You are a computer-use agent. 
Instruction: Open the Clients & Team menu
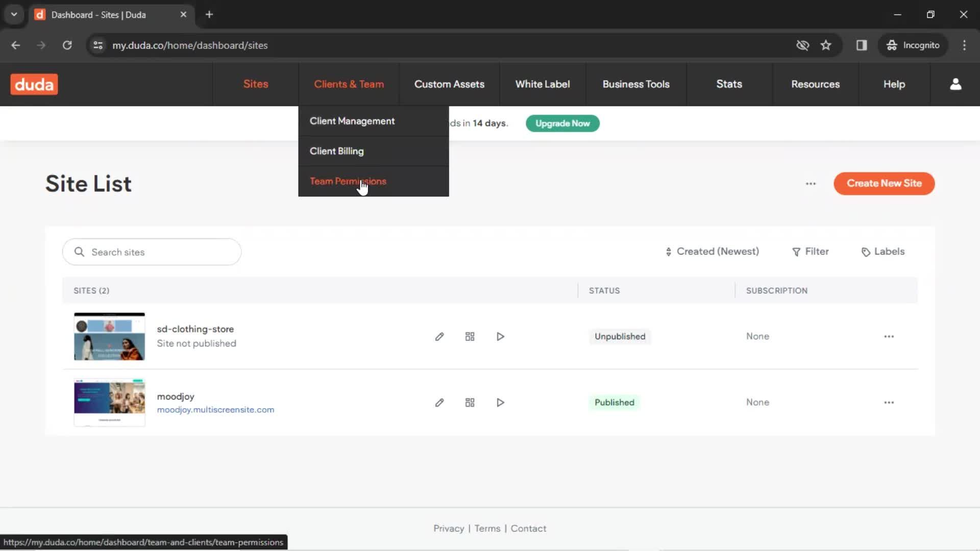pyautogui.click(x=349, y=84)
